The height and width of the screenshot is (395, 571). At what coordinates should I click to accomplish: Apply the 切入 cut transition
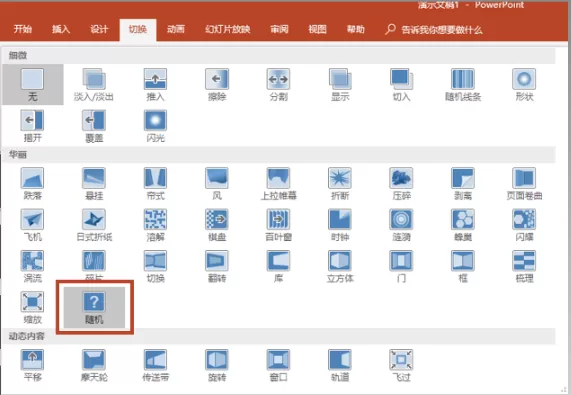point(402,84)
